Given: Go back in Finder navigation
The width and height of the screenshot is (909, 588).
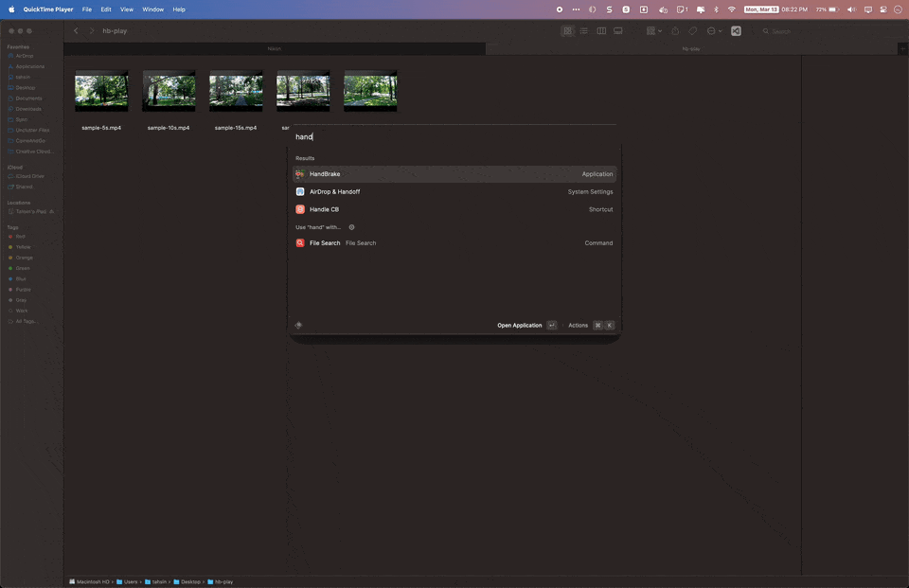Looking at the screenshot, I should pos(76,30).
